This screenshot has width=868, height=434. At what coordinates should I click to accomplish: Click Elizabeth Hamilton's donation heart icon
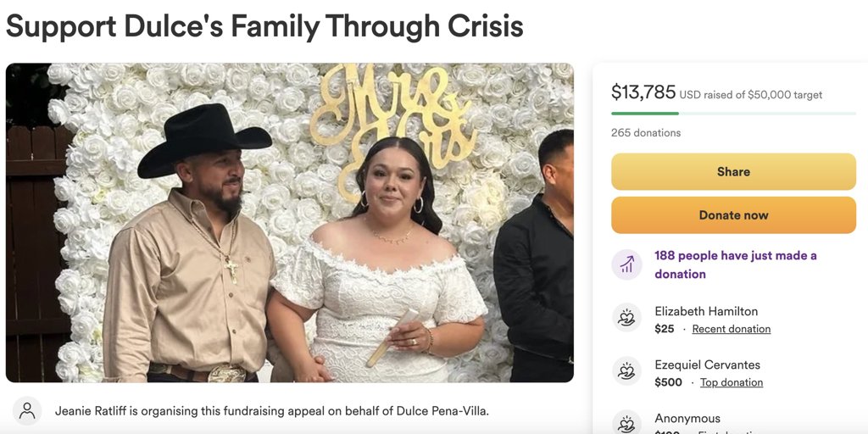tap(626, 318)
